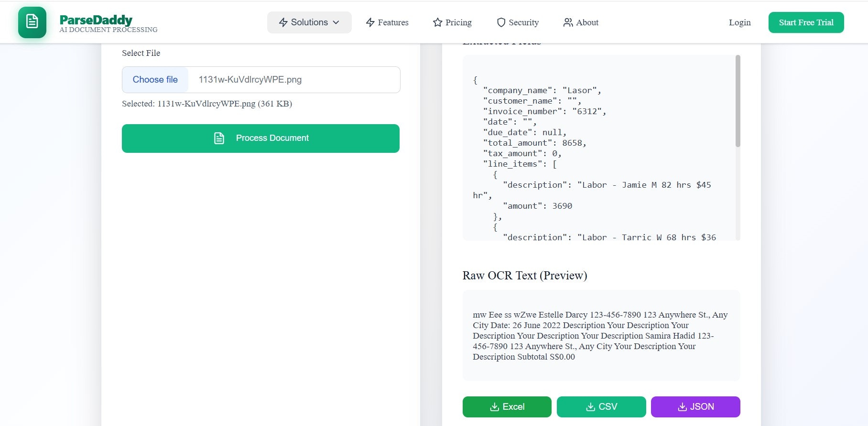868x426 pixels.
Task: Click the star icon beside Pricing
Action: [437, 22]
